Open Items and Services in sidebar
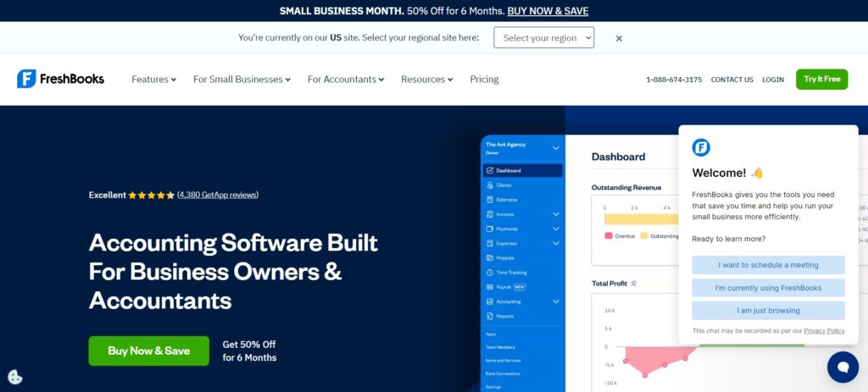 coord(504,361)
